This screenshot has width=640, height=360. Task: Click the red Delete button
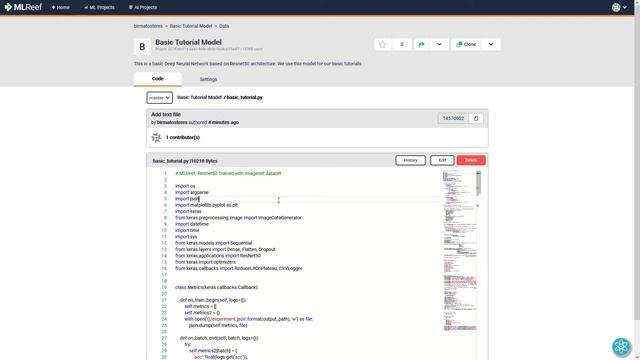pyautogui.click(x=471, y=160)
